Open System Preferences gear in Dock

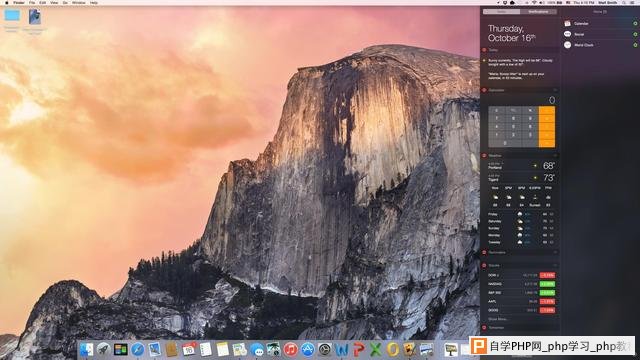tap(325, 349)
